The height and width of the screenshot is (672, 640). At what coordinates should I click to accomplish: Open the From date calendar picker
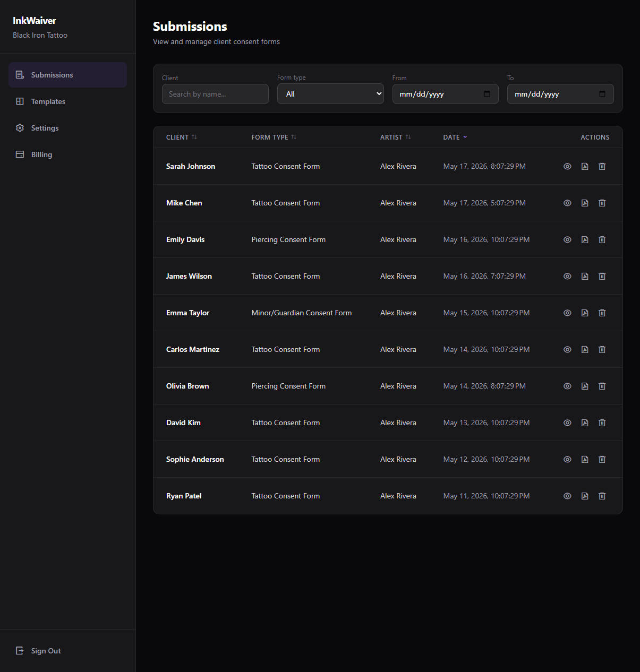(x=487, y=94)
